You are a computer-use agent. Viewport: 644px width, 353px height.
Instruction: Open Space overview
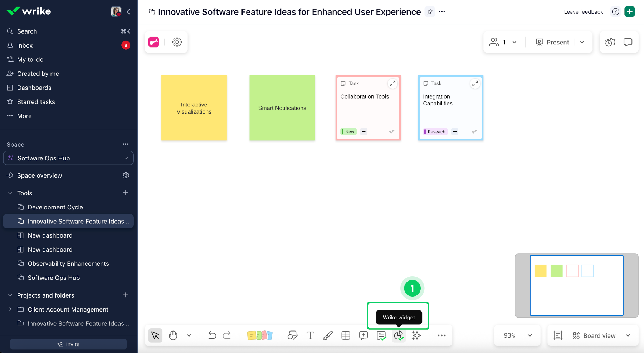39,175
